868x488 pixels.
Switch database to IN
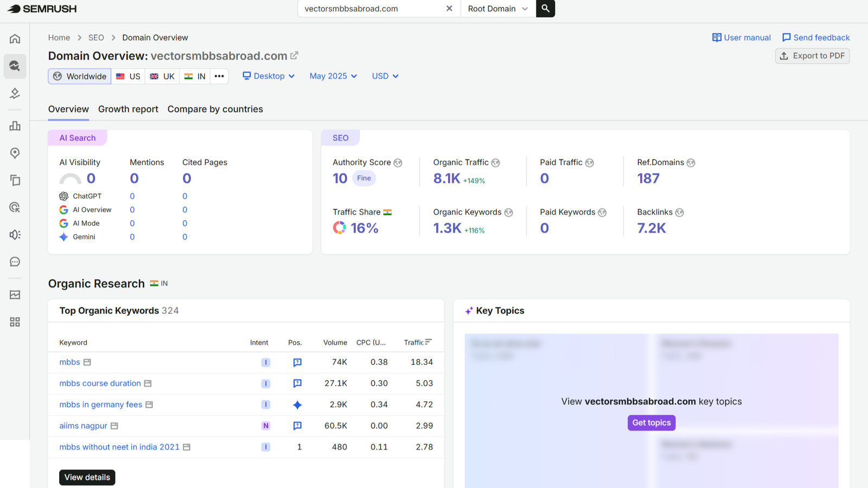[195, 76]
